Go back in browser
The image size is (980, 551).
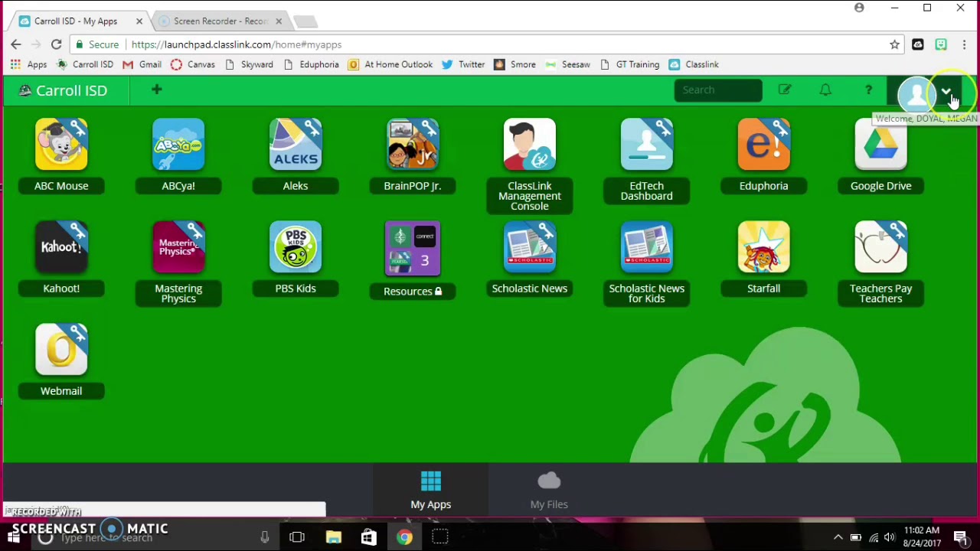tap(16, 44)
